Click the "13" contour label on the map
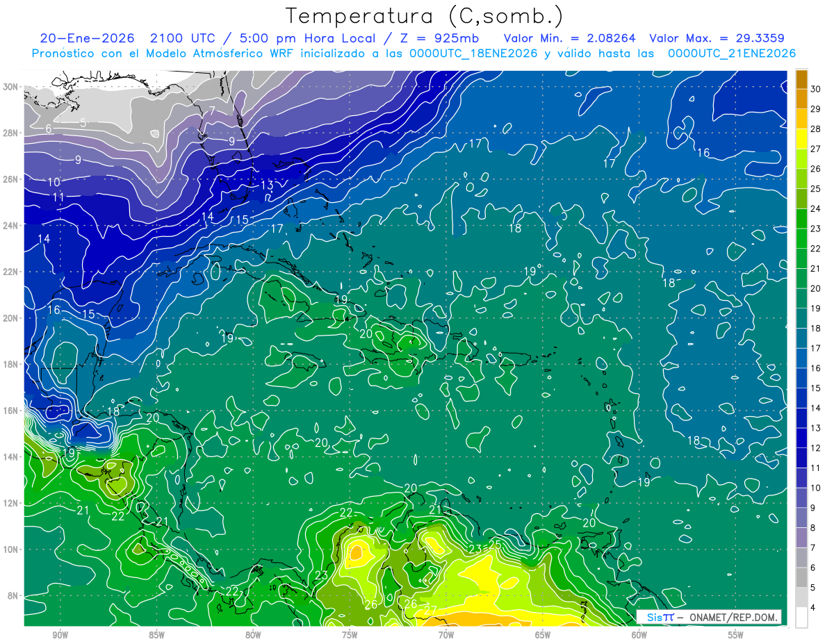The height and width of the screenshot is (644, 834). pyautogui.click(x=267, y=185)
